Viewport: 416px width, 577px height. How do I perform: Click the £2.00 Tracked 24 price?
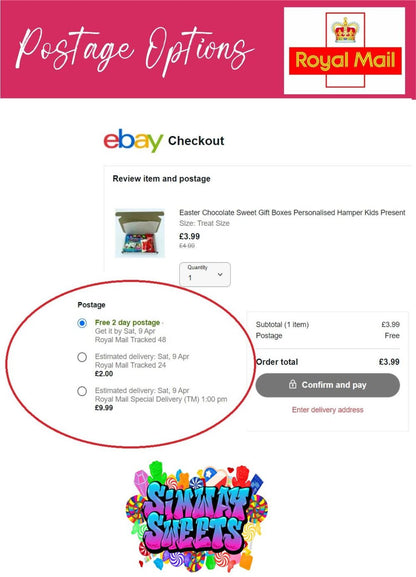104,374
